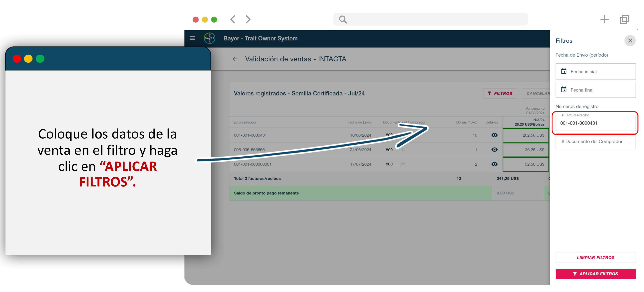View details of invoice 006-006-666666
644x292 pixels.
[494, 149]
